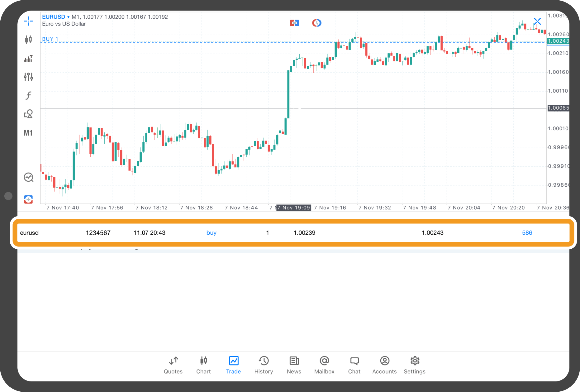Viewport: 580px width, 392px height.
Task: Tap the new order icon in sidebar
Action: pos(28,199)
